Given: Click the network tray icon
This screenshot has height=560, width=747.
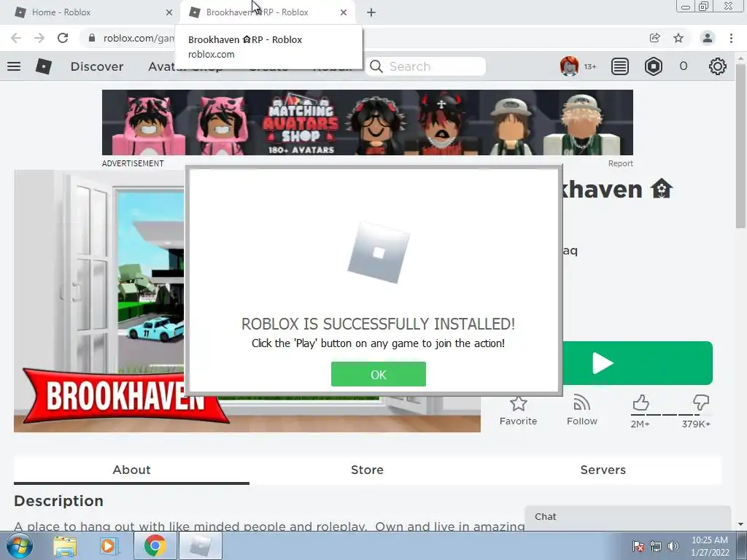Looking at the screenshot, I should point(656,546).
